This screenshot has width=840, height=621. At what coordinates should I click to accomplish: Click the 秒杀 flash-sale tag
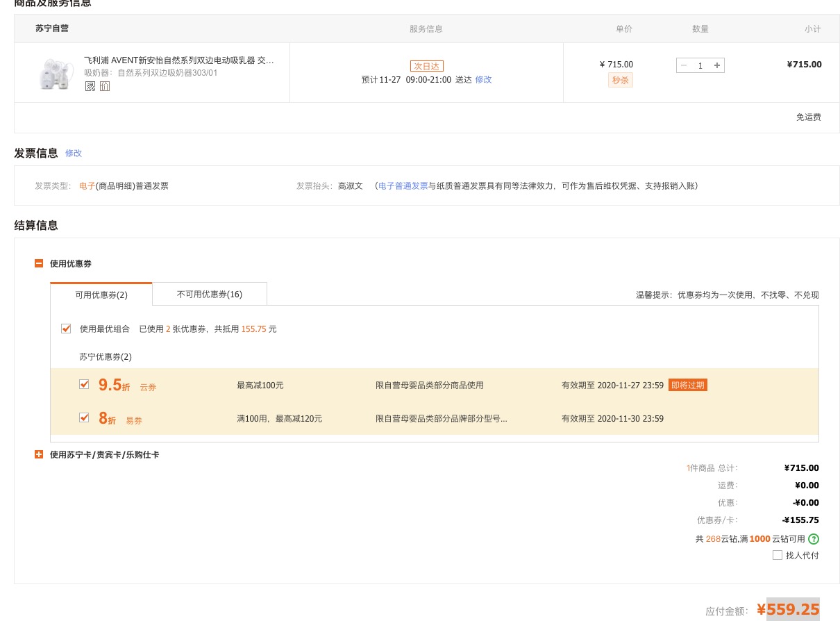point(621,81)
